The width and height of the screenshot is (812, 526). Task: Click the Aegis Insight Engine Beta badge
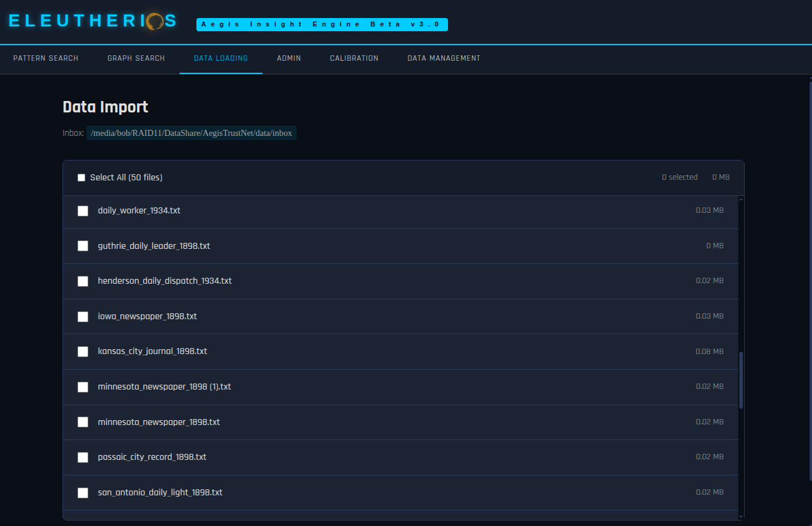(322, 25)
